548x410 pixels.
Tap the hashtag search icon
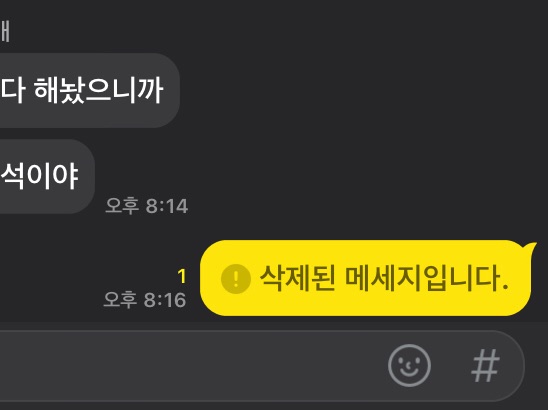[x=485, y=365]
